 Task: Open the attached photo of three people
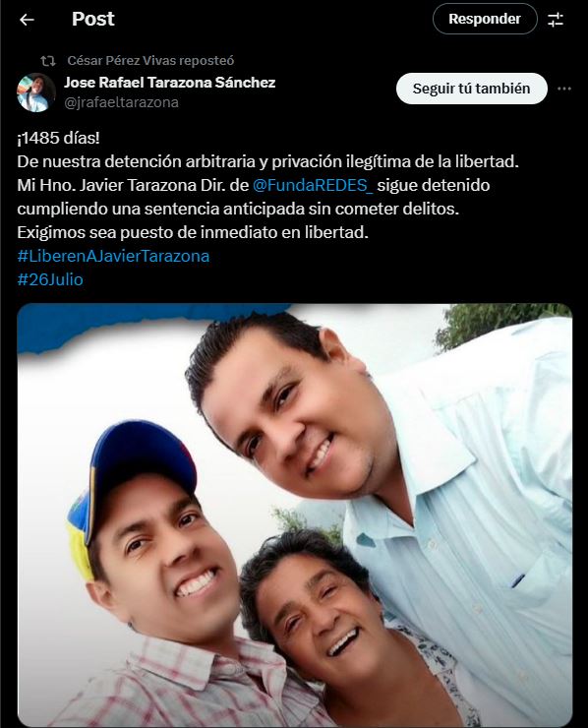coord(295,515)
